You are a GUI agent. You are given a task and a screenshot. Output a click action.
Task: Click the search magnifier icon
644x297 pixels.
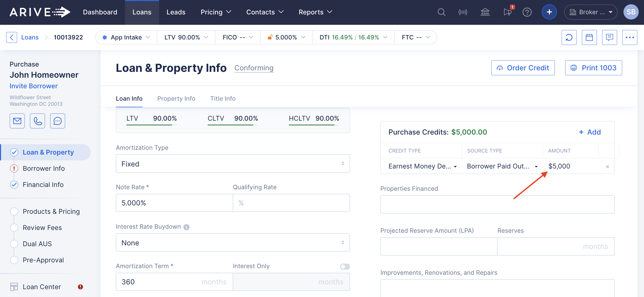click(x=441, y=12)
